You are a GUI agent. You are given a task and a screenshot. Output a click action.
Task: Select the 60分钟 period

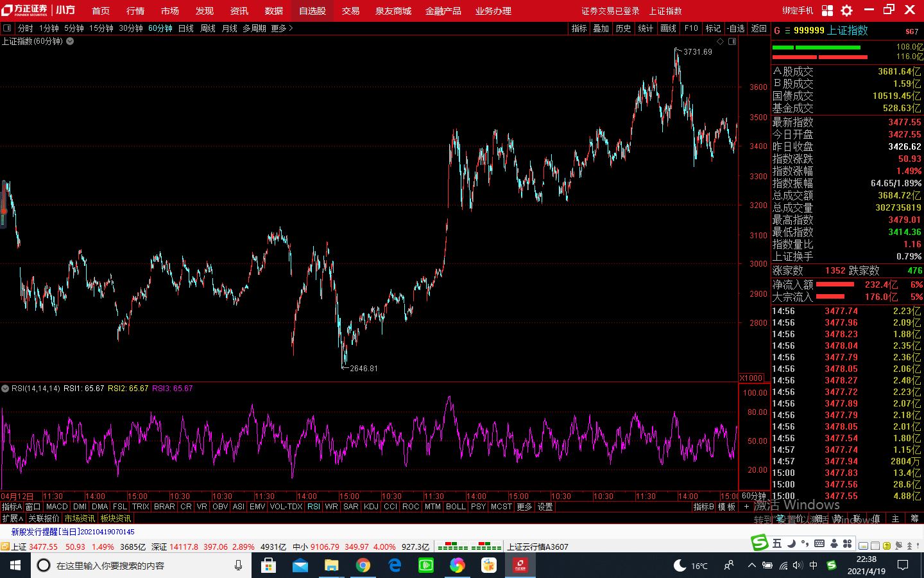tap(160, 28)
